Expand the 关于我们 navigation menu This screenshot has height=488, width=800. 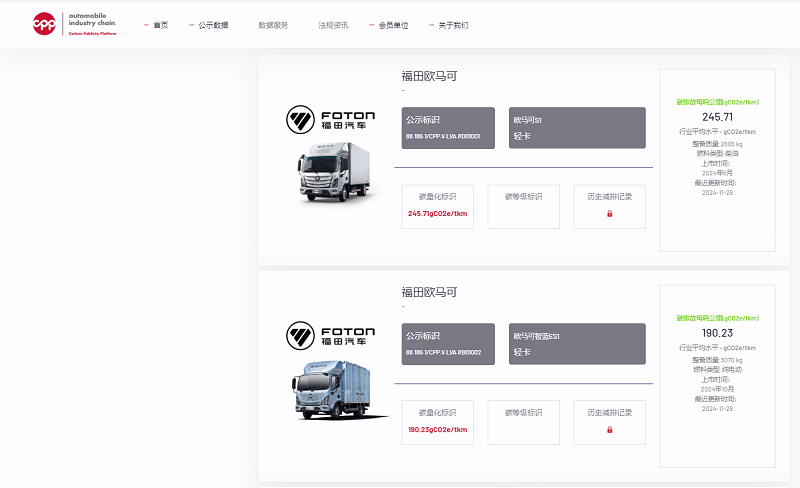pos(453,25)
